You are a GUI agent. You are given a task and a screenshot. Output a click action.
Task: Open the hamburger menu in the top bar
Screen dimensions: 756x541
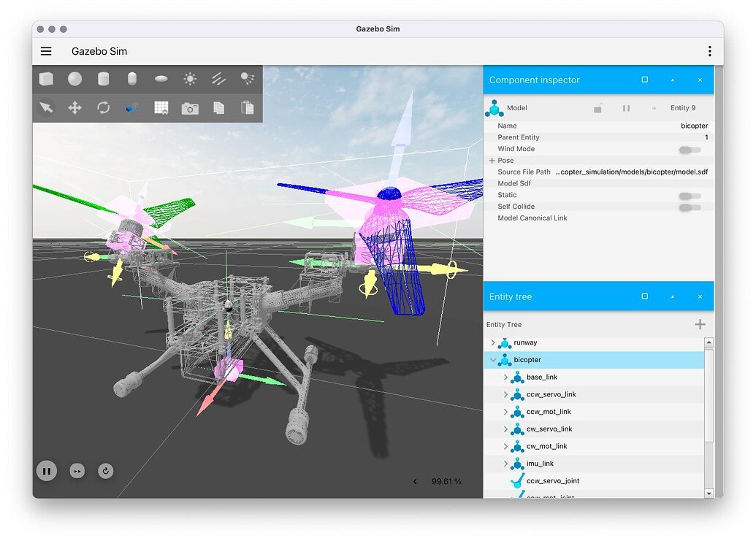[x=46, y=51]
